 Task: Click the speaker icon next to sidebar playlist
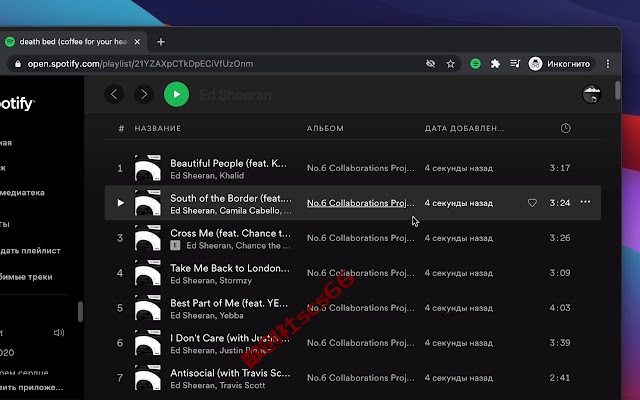(59, 333)
